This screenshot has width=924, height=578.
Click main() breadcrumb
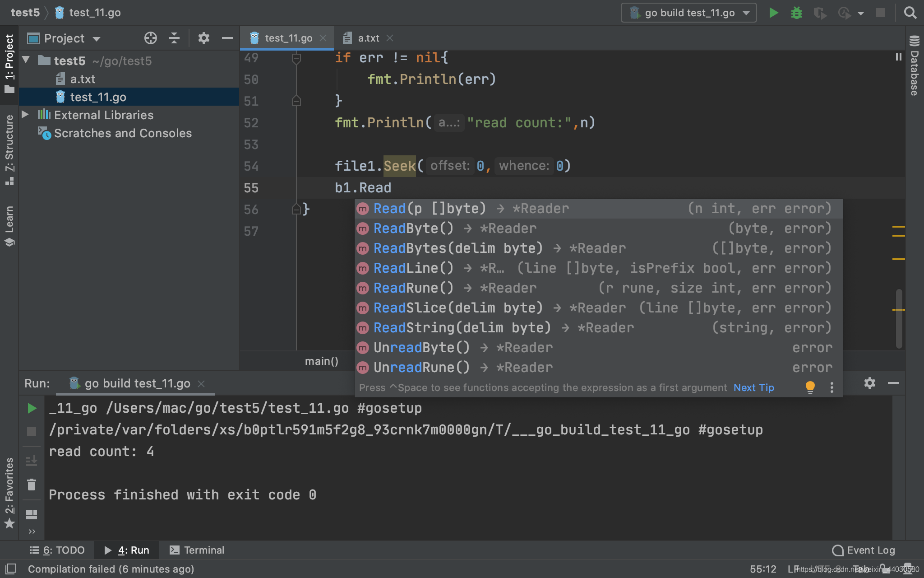point(321,361)
